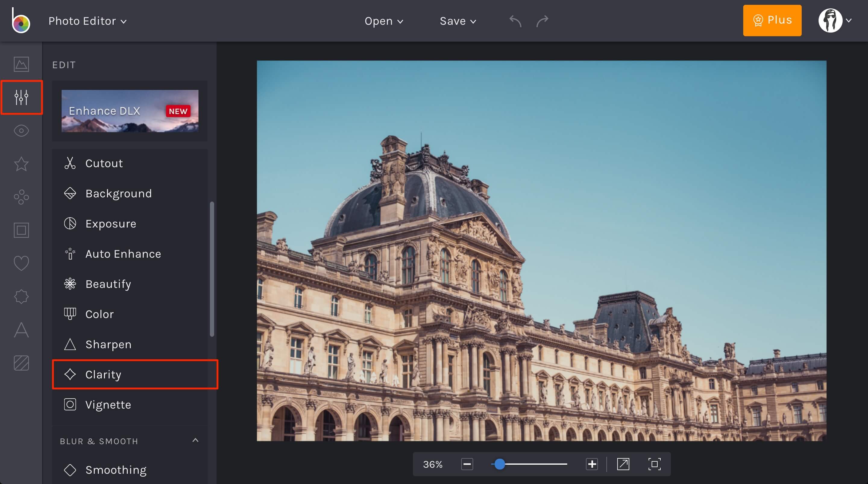868x484 pixels.
Task: Open the Textures panel
Action: coord(21,363)
